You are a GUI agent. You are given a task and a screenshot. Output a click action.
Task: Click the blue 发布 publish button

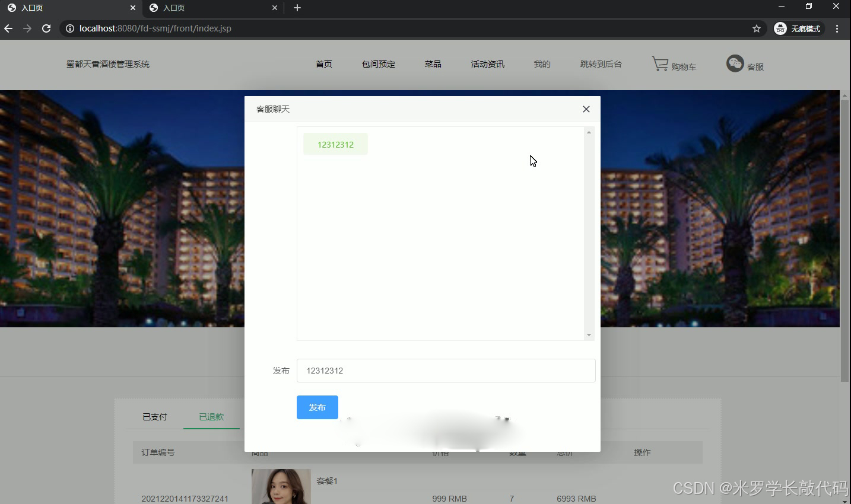317,407
